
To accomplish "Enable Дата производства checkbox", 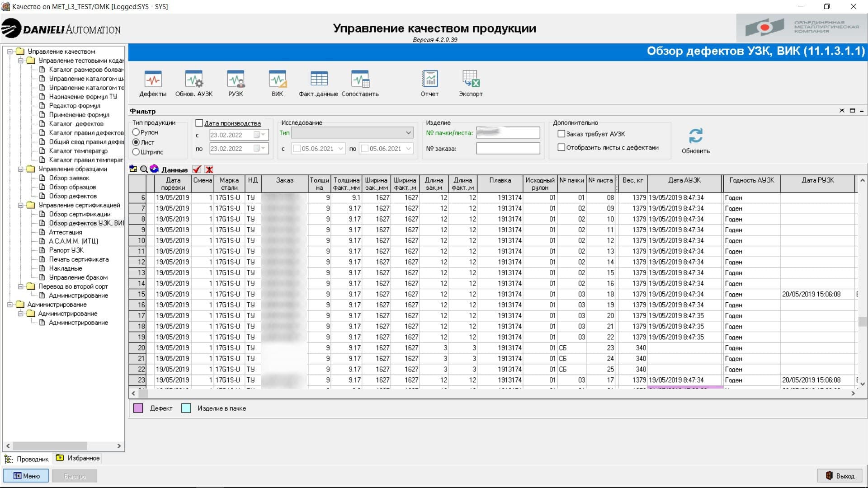I will pyautogui.click(x=199, y=123).
